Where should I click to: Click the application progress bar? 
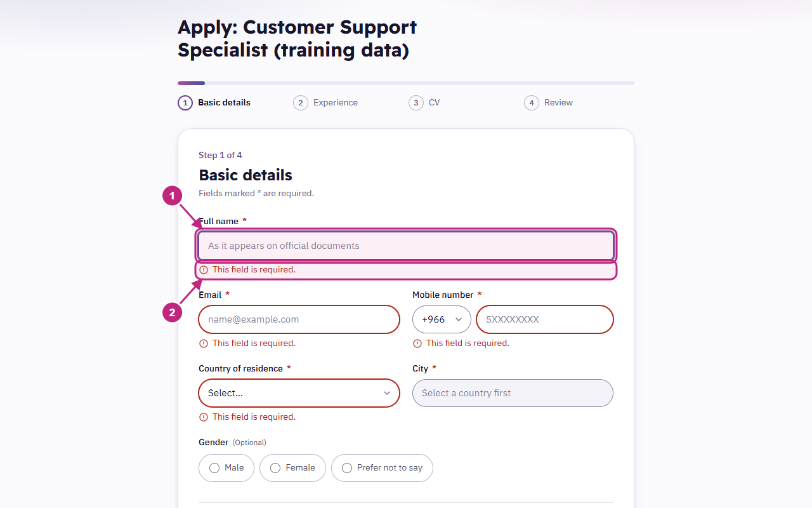pyautogui.click(x=406, y=83)
